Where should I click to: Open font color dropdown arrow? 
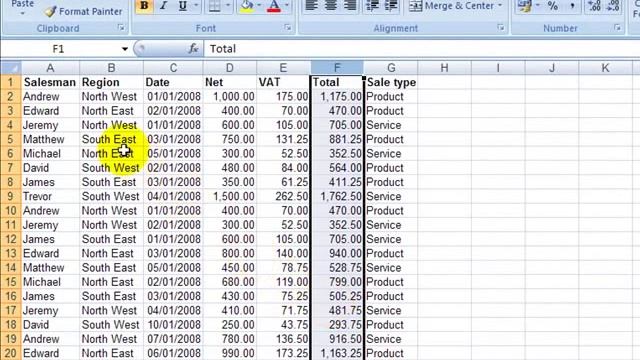tap(287, 6)
